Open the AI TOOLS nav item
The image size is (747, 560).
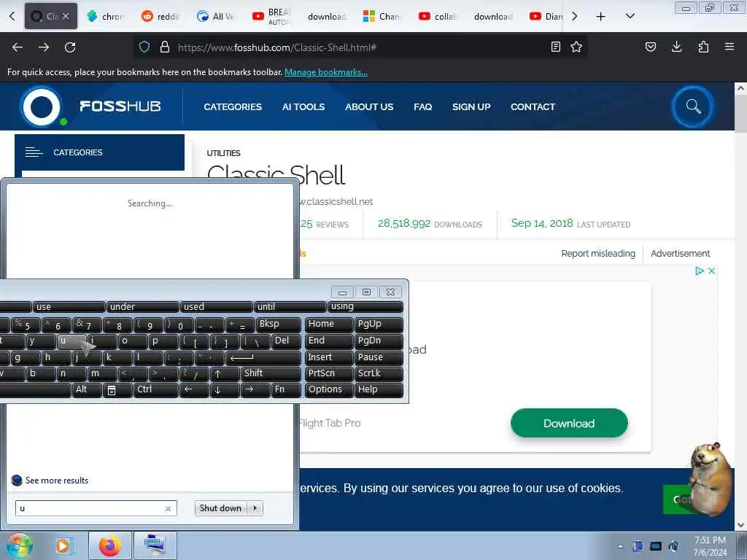303,106
